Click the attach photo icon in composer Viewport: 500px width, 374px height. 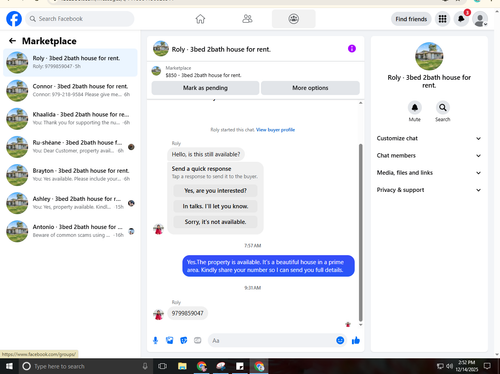[170, 340]
